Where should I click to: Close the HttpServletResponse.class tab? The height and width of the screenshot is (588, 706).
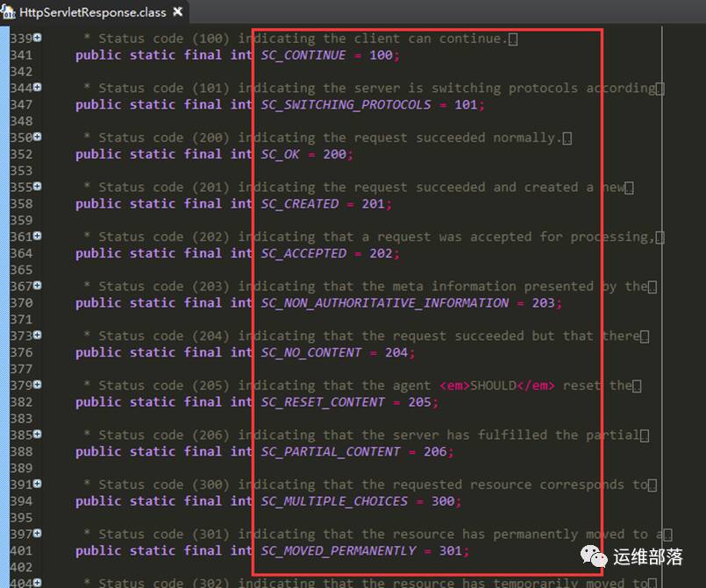coord(175,12)
